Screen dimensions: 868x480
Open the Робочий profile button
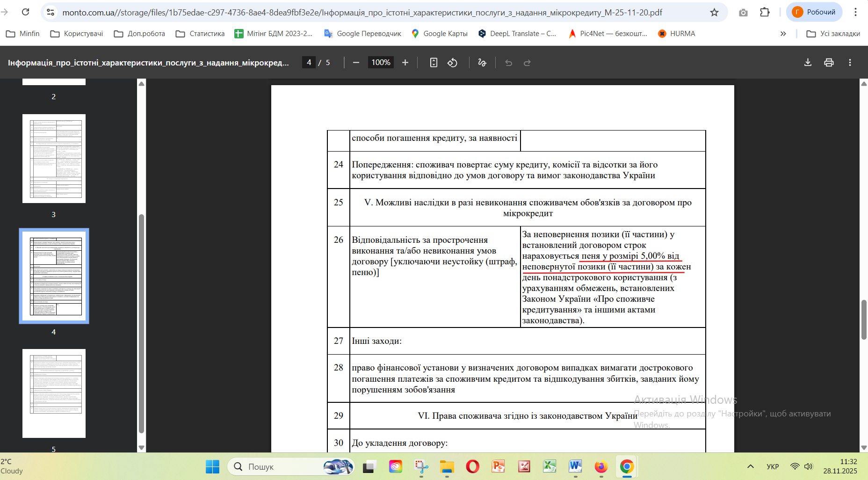tap(814, 12)
